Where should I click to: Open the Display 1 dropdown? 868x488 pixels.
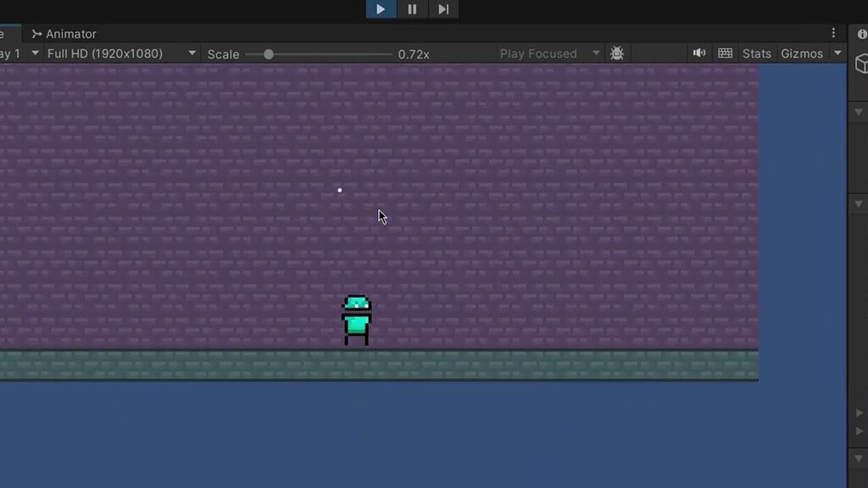point(19,53)
